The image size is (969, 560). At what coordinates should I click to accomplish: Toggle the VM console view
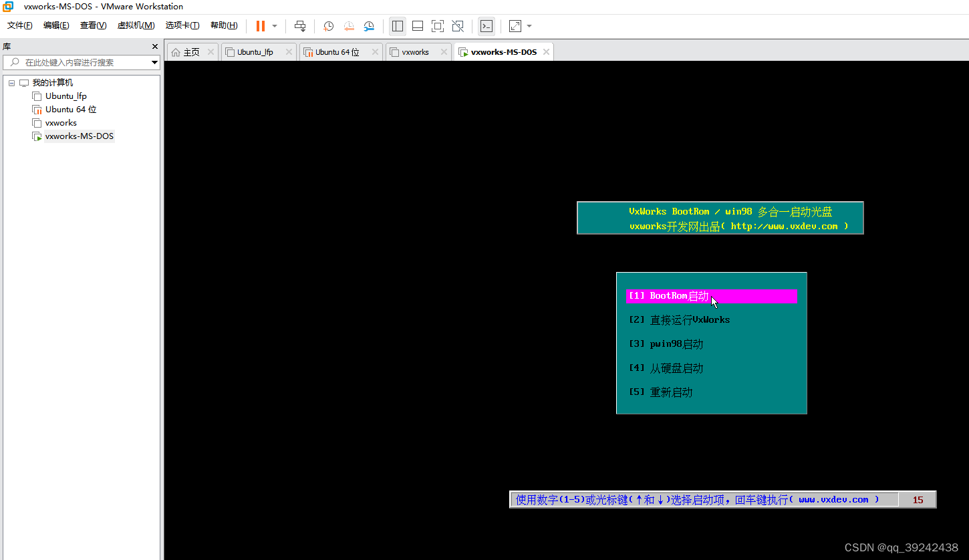tap(486, 25)
